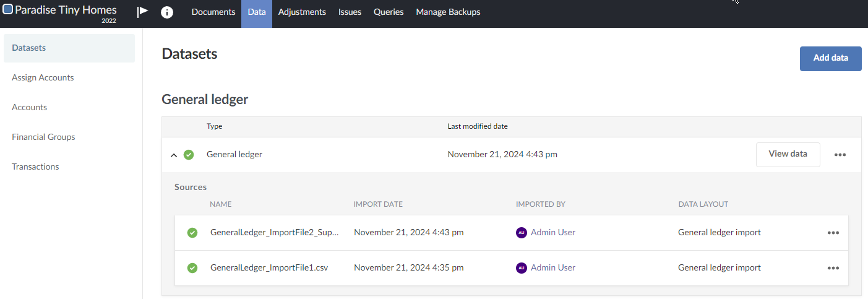Switch to the Documents tab

(213, 12)
